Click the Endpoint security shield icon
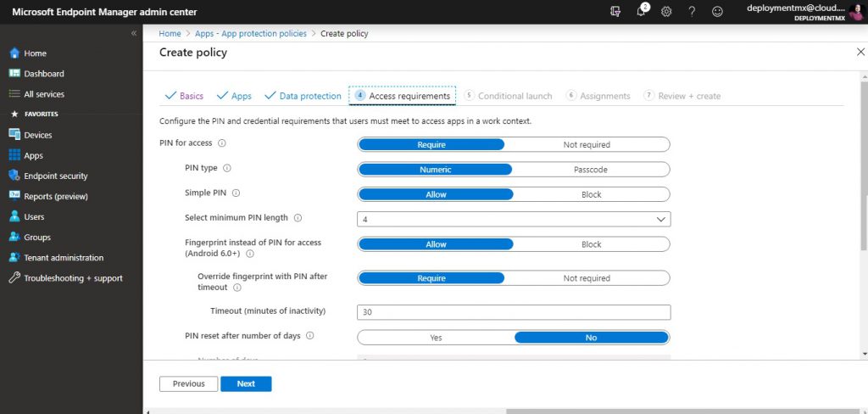868x414 pixels. tap(14, 176)
